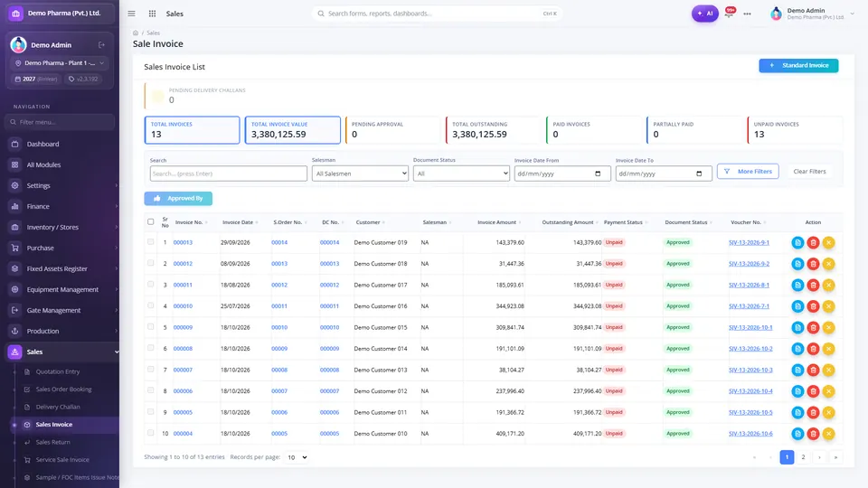Image resolution: width=868 pixels, height=488 pixels.
Task: Expand the Finance menu
Action: click(60, 206)
